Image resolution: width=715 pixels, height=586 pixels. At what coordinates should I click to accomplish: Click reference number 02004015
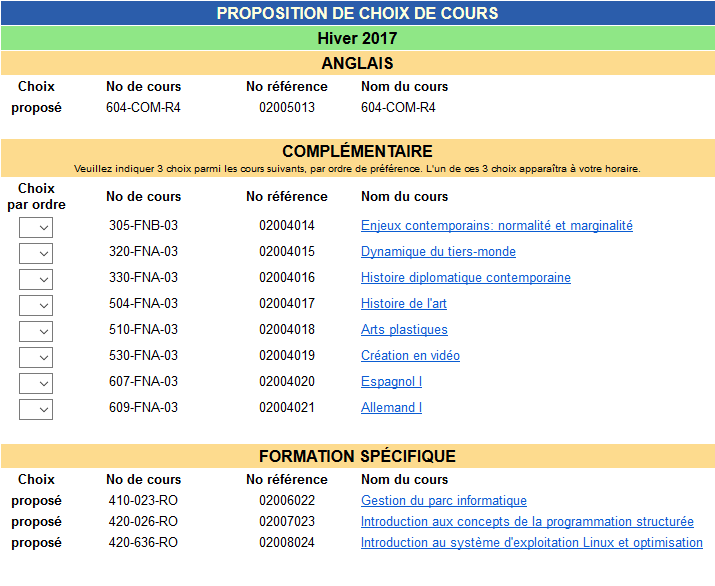[x=287, y=252]
